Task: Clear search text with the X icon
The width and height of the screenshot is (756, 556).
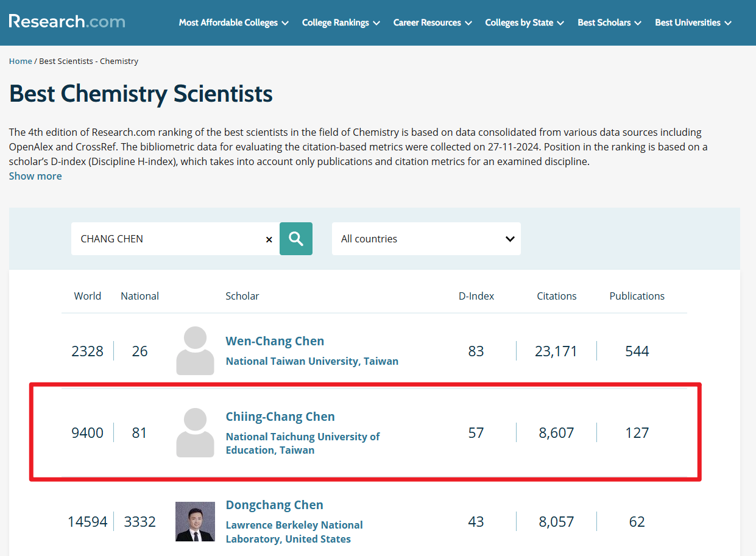Action: pyautogui.click(x=269, y=239)
